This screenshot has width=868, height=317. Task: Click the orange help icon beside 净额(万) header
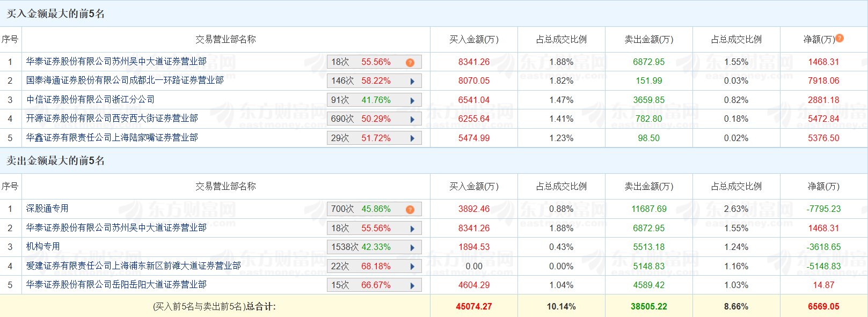tap(840, 38)
